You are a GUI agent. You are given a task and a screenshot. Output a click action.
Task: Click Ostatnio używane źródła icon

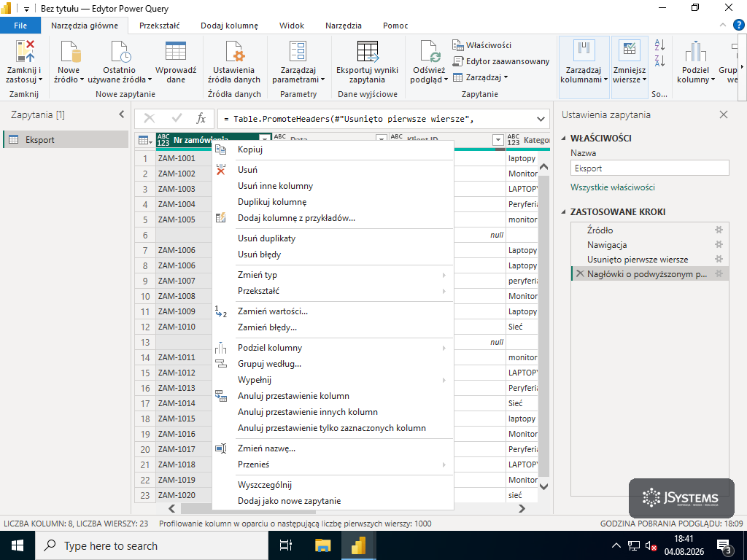click(x=120, y=52)
